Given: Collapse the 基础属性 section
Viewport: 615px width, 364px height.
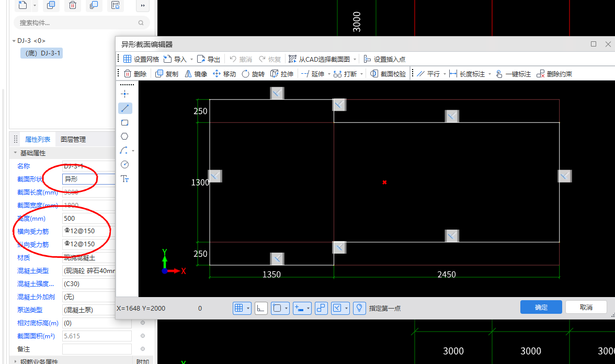Looking at the screenshot, I should click(x=15, y=153).
